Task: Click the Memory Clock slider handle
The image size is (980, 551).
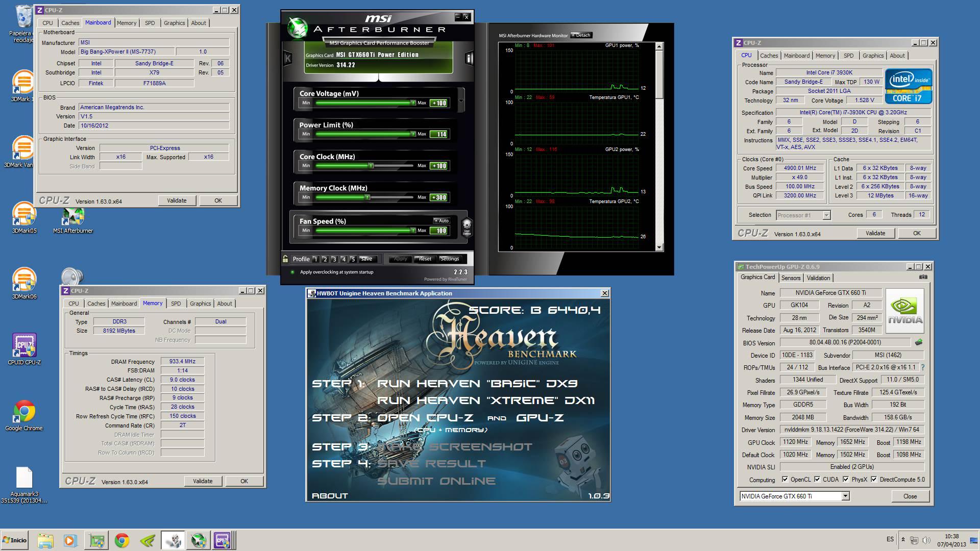Action: click(366, 197)
